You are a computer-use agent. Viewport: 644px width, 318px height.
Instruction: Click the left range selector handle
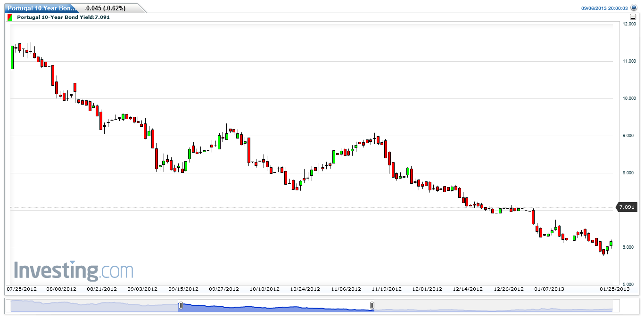click(180, 305)
